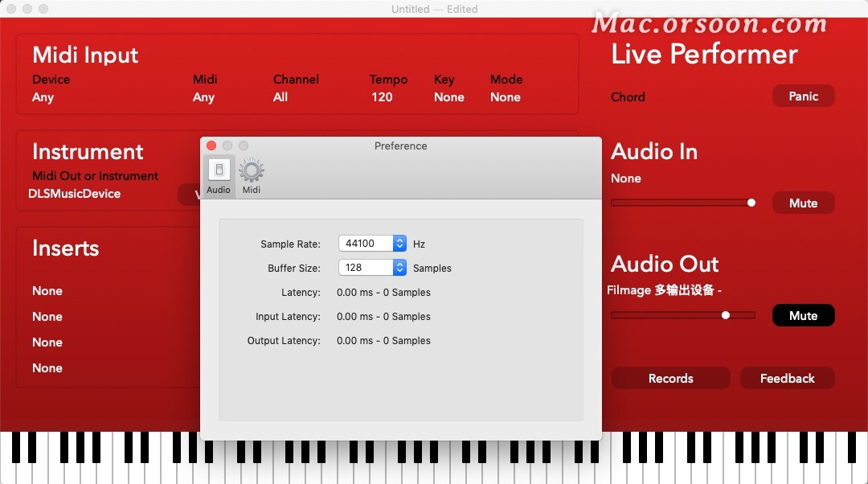Viewport: 868px width, 484px height.
Task: Choose the second Inserts None slot
Action: (x=47, y=317)
